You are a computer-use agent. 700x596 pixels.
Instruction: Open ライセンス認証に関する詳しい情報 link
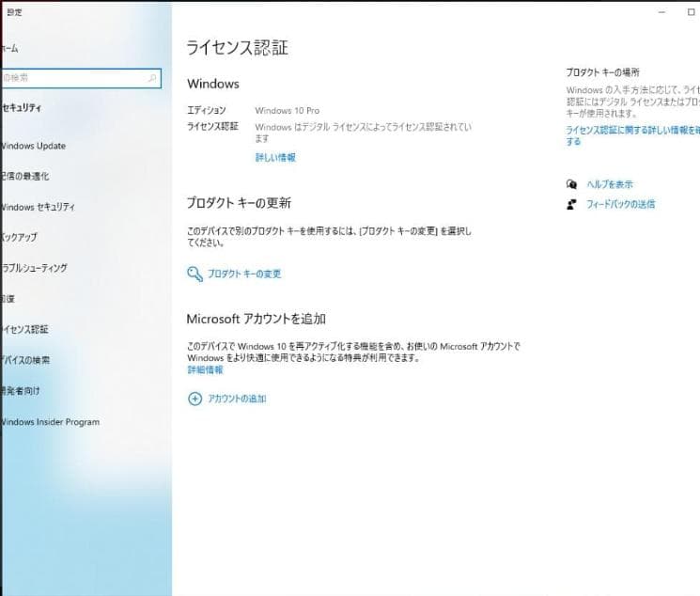[x=632, y=135]
